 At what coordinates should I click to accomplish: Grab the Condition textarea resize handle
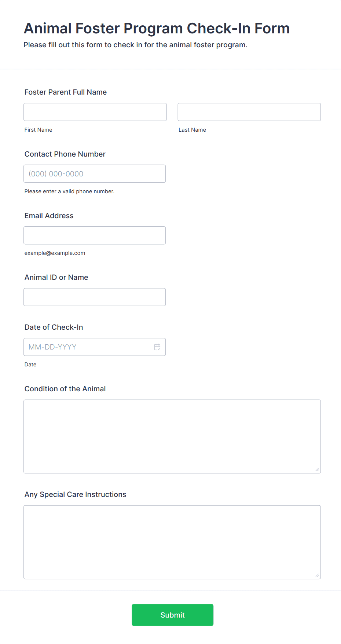(x=317, y=470)
